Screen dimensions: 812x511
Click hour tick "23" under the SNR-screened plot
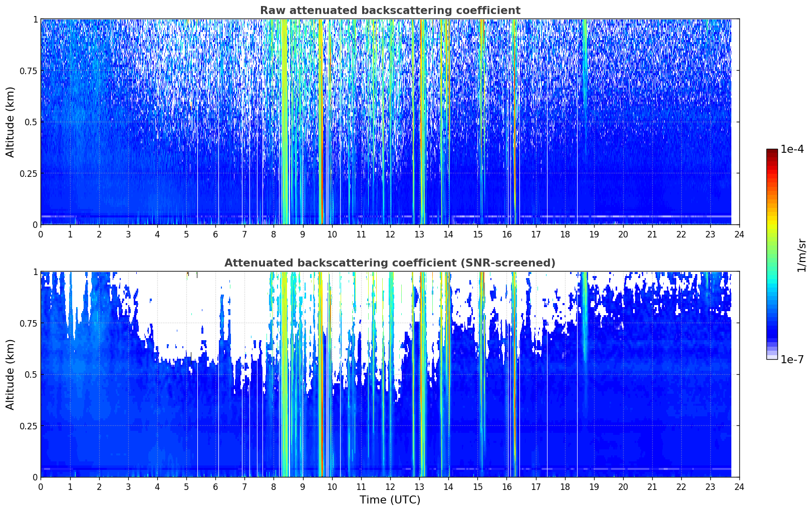710,486
